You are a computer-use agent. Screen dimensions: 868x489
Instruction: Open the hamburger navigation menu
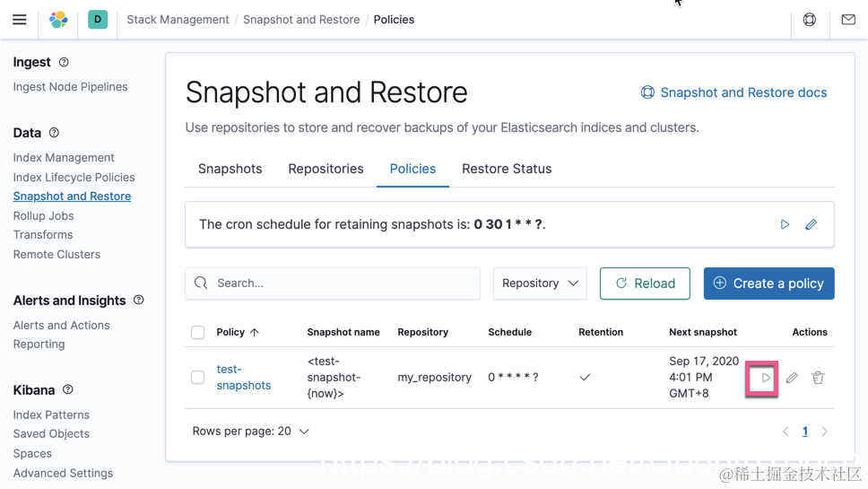click(19, 19)
